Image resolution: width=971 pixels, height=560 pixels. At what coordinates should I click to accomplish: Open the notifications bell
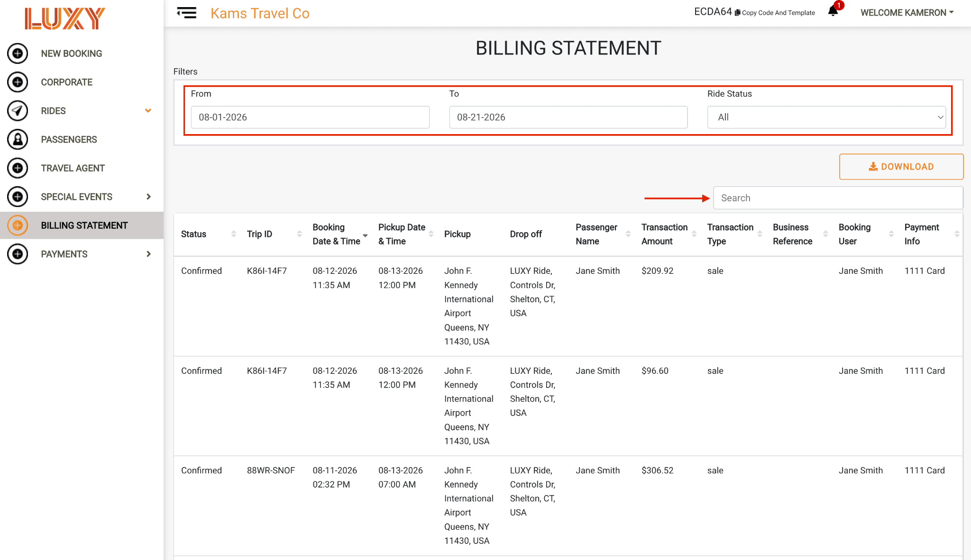coord(833,11)
